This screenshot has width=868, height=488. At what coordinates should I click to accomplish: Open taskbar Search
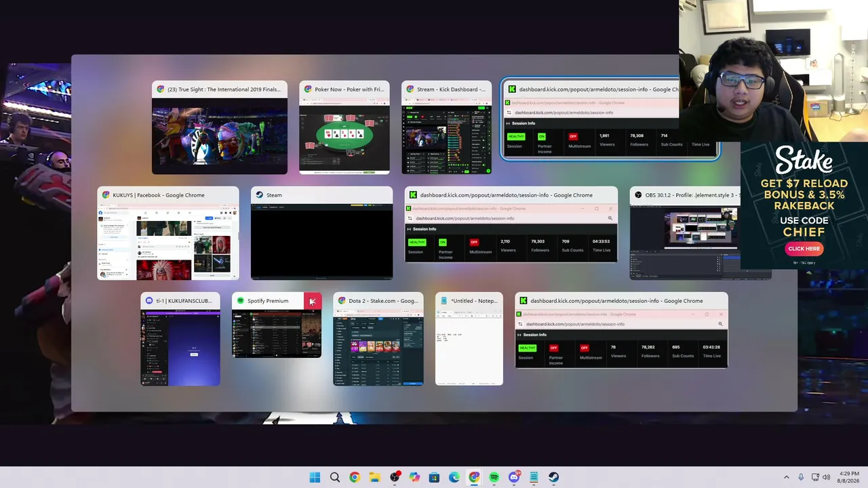335,477
